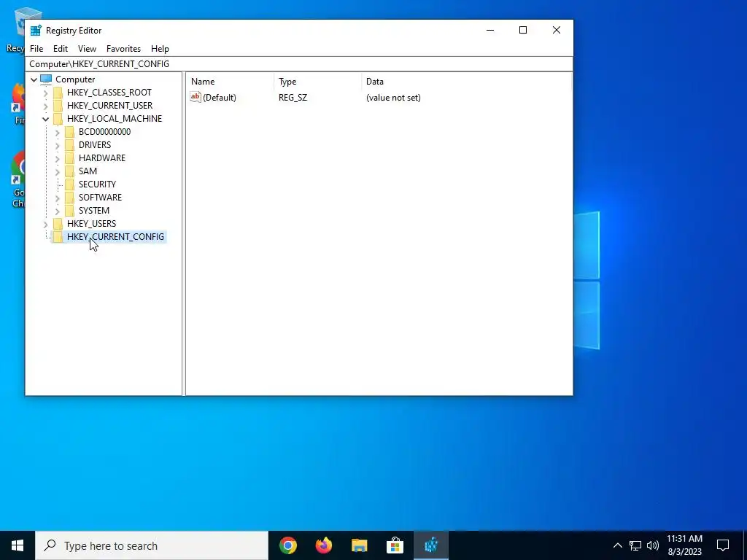Open the network status tray icon
Image resolution: width=747 pixels, height=560 pixels.
(x=635, y=545)
